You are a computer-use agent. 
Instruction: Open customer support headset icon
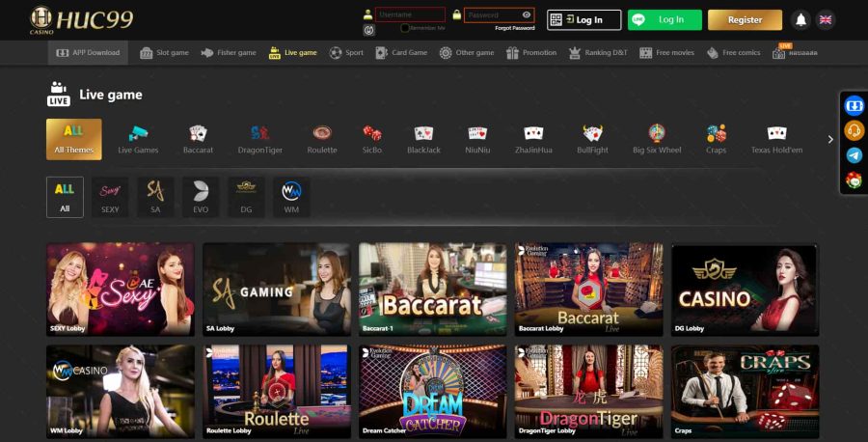(854, 130)
